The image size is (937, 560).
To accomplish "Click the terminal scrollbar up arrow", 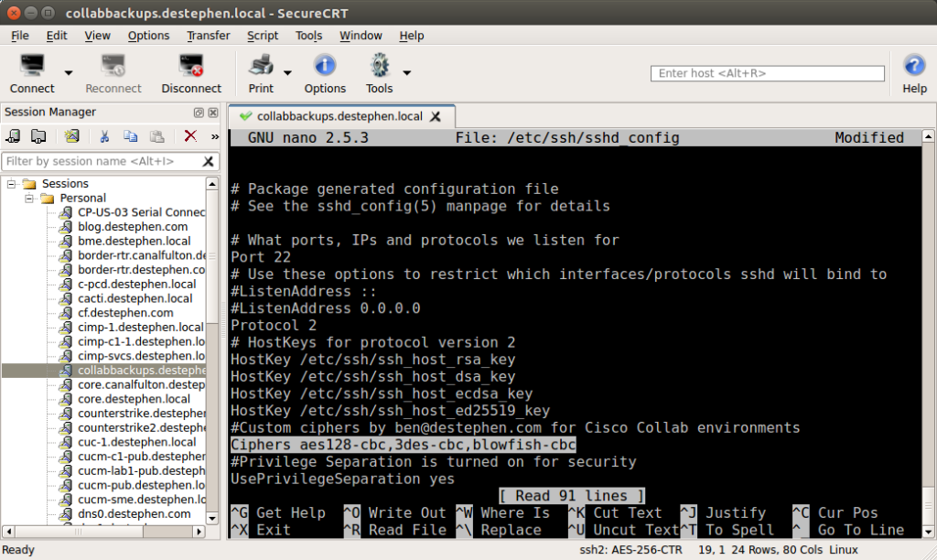I will (928, 136).
